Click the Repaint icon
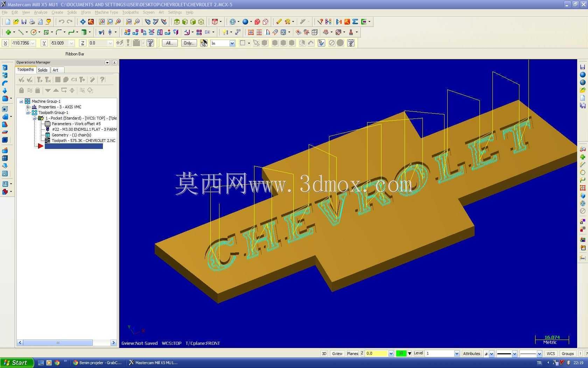 (x=91, y=22)
